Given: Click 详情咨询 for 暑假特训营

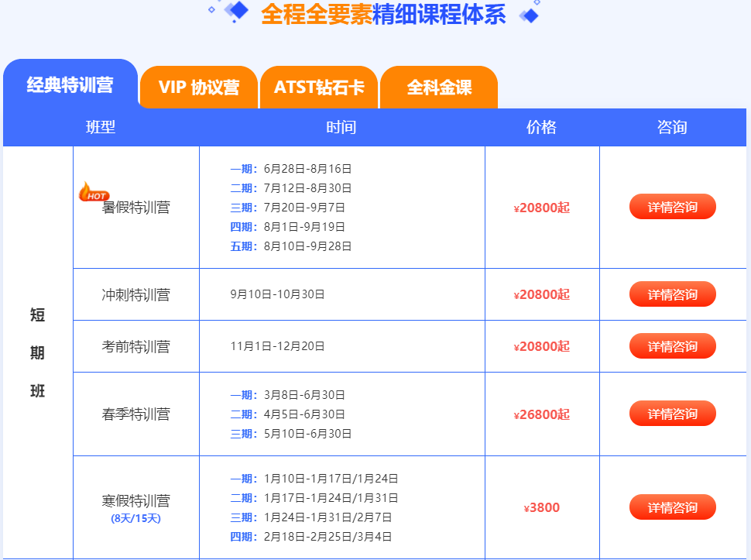Looking at the screenshot, I should (x=672, y=207).
